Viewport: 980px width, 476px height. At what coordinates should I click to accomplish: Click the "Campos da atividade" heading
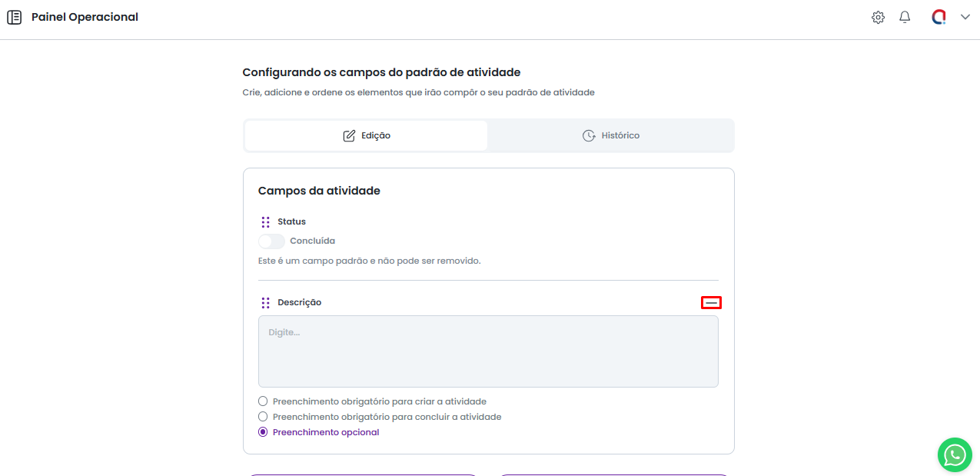click(319, 191)
